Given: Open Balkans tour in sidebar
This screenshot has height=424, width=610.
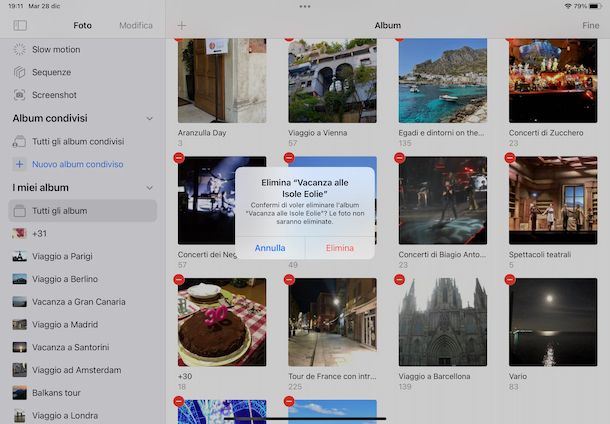Looking at the screenshot, I should coord(82,393).
